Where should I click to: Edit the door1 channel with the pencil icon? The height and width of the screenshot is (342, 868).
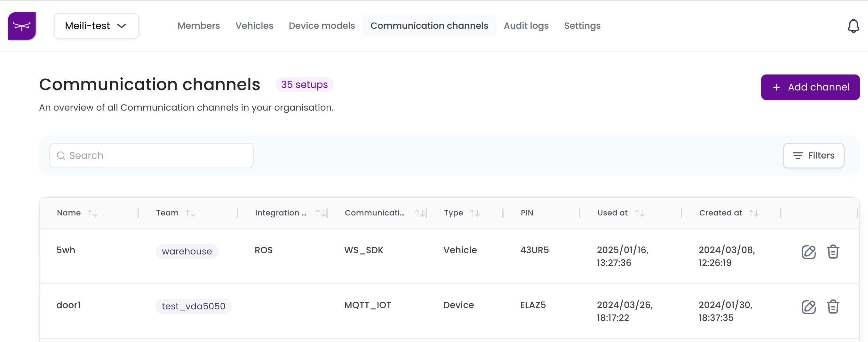[x=808, y=307]
